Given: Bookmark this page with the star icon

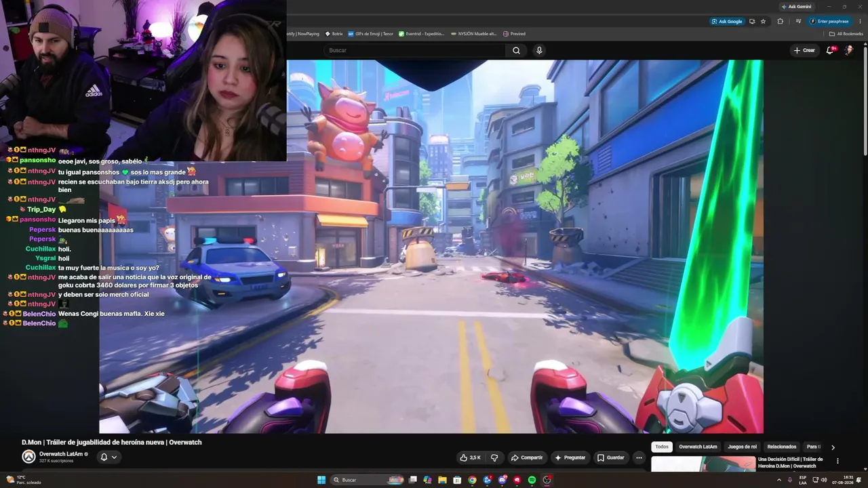Looking at the screenshot, I should pos(764,21).
